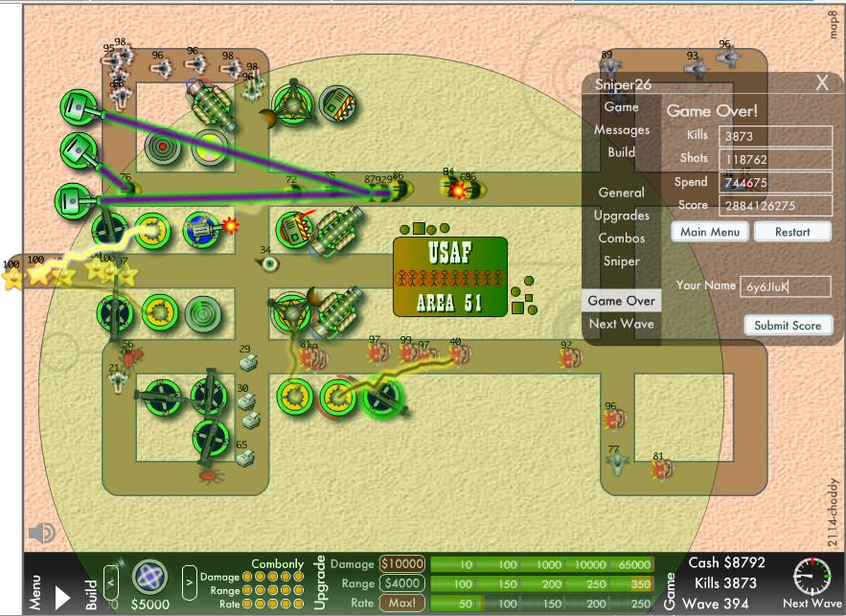Select the middle green laser tower
The height and width of the screenshot is (616, 846).
tap(79, 151)
